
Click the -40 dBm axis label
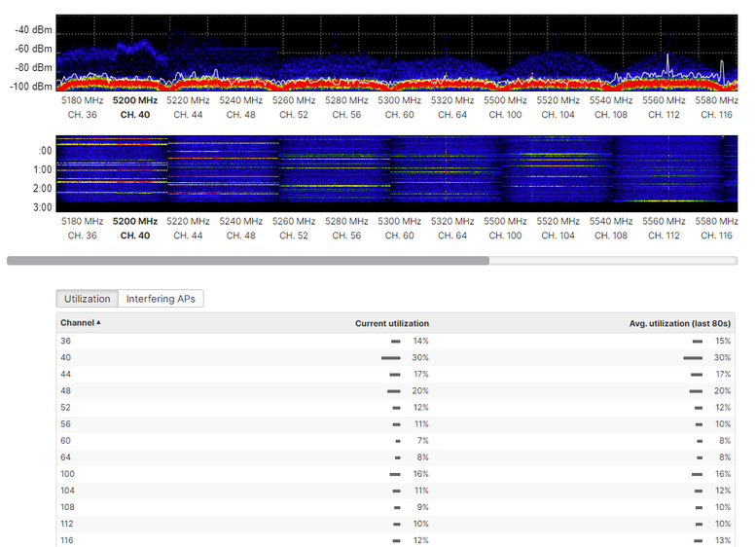tap(34, 30)
